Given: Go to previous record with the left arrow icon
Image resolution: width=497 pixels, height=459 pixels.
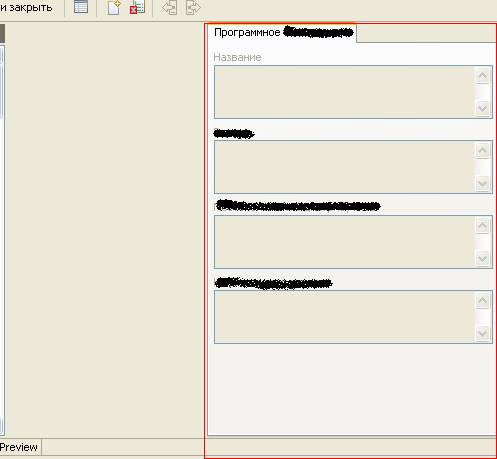Looking at the screenshot, I should point(169,8).
